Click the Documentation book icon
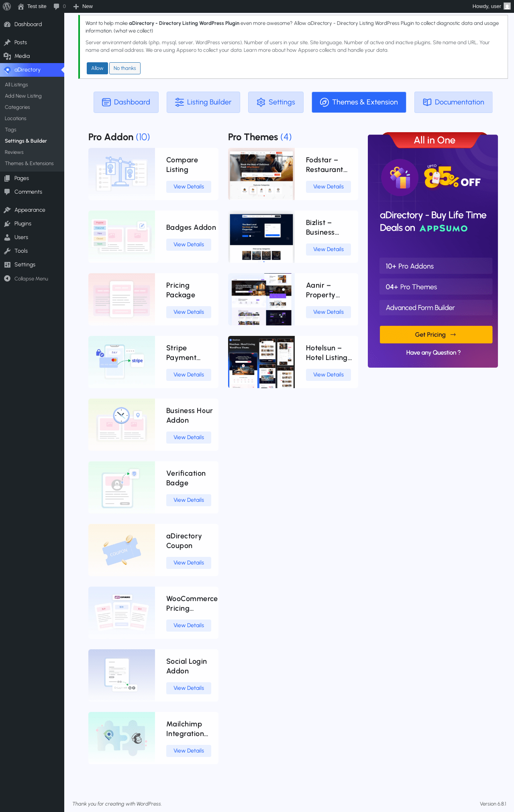Viewport: 514px width, 812px height. click(427, 102)
